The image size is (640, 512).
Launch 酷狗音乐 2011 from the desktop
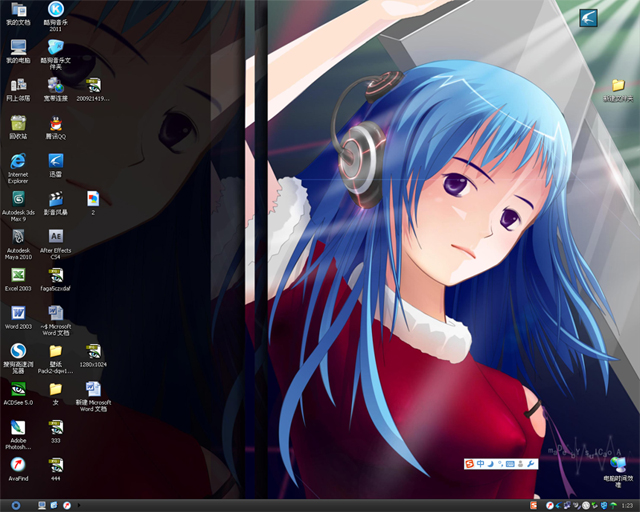[x=56, y=16]
